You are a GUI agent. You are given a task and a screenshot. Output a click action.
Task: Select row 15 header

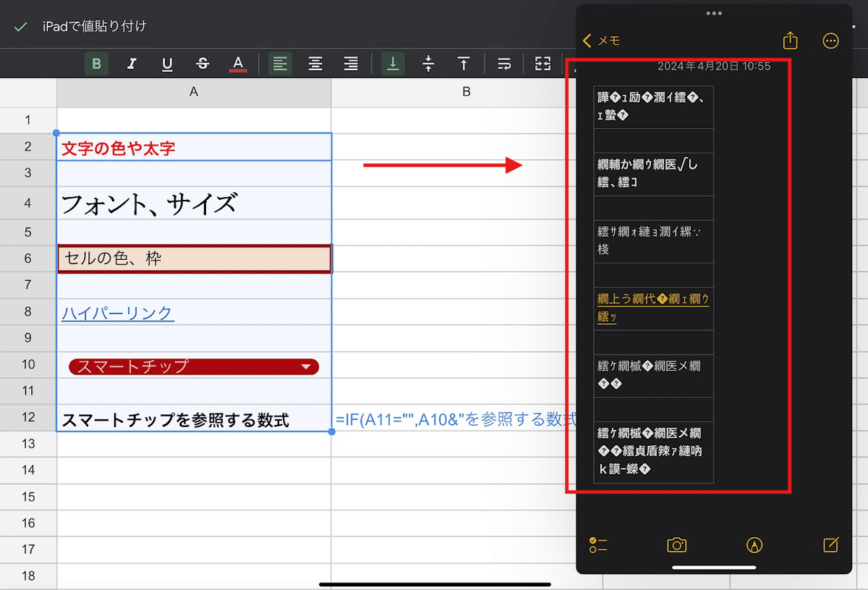pos(28,497)
